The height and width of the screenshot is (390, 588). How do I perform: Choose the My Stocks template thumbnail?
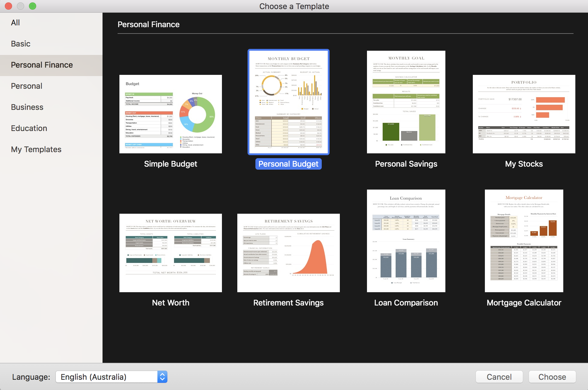(x=524, y=114)
